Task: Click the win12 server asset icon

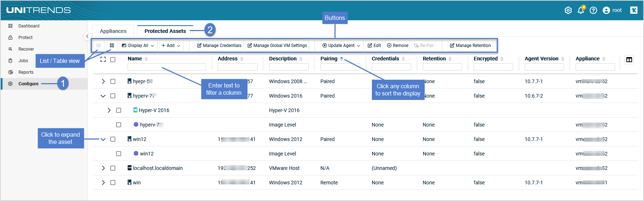Action: click(x=129, y=139)
